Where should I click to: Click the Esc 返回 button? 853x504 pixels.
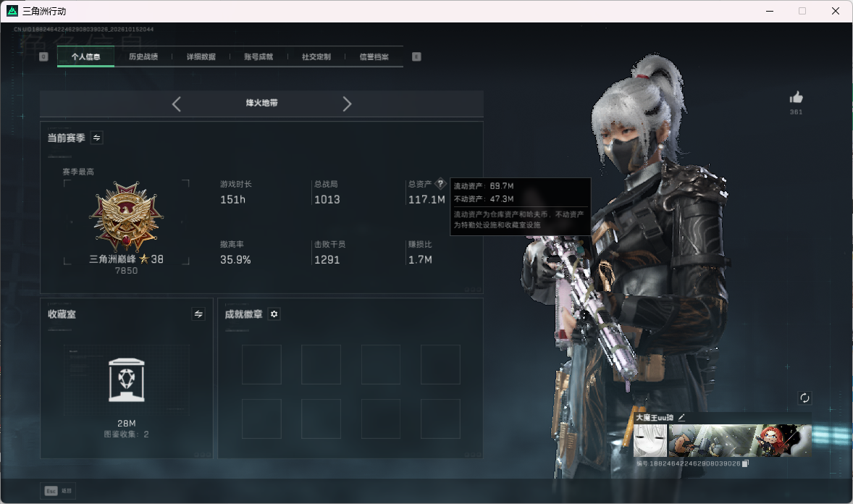(x=58, y=490)
